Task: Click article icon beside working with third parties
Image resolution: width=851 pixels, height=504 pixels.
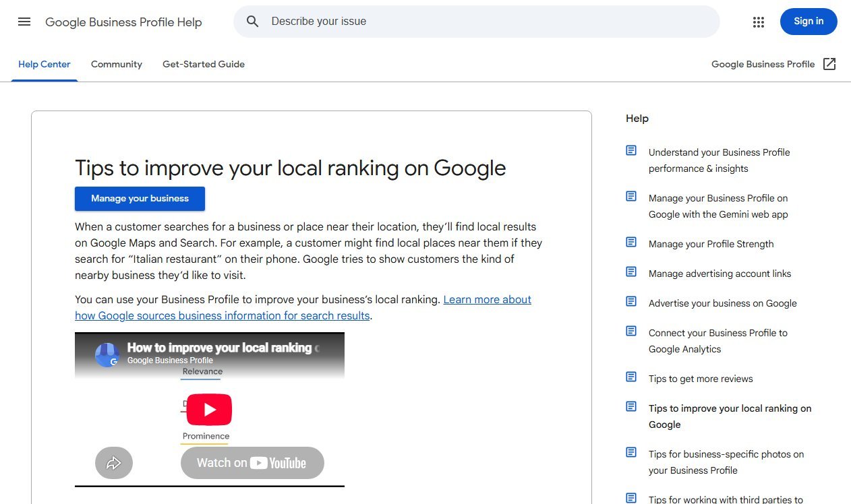Action: tap(631, 498)
